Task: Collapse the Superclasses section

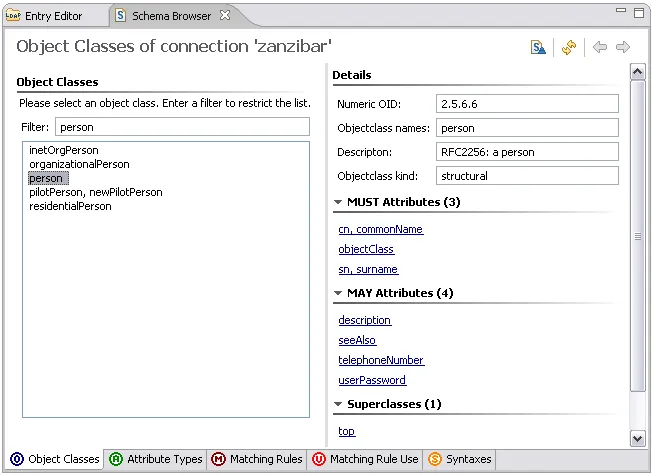Action: (x=338, y=404)
